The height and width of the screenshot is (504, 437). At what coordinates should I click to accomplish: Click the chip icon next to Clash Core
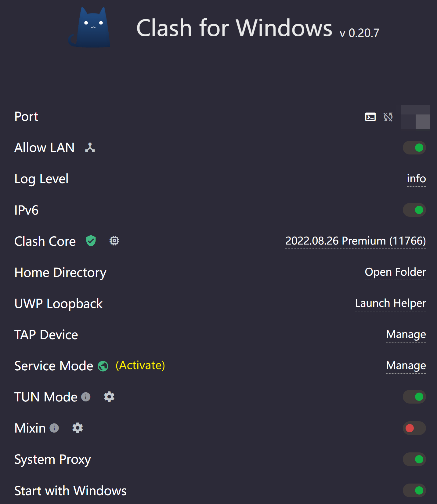click(x=114, y=241)
